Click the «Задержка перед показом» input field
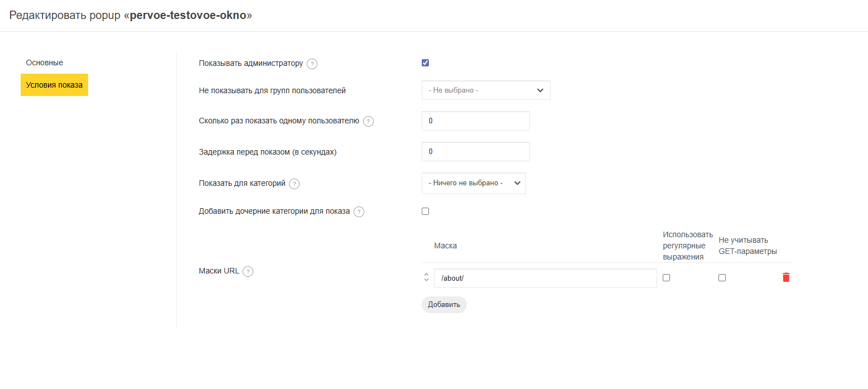The height and width of the screenshot is (389, 868). pyautogui.click(x=475, y=152)
